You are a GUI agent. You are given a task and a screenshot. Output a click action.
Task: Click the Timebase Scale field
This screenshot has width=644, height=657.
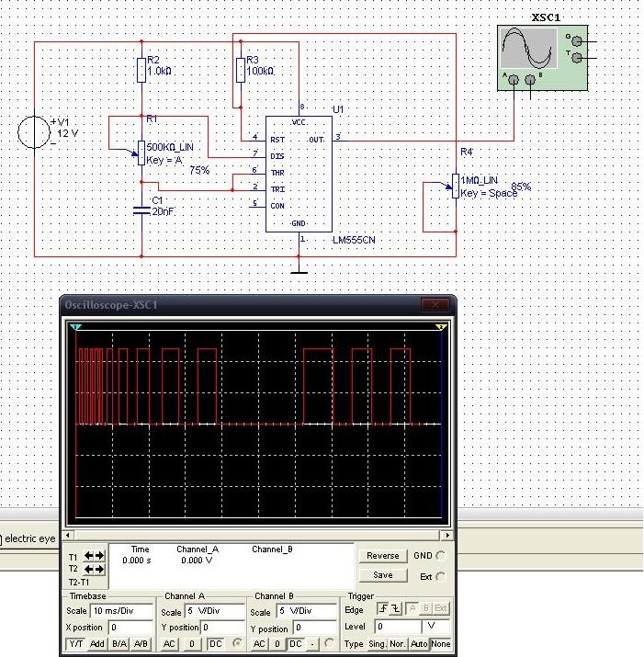[120, 611]
